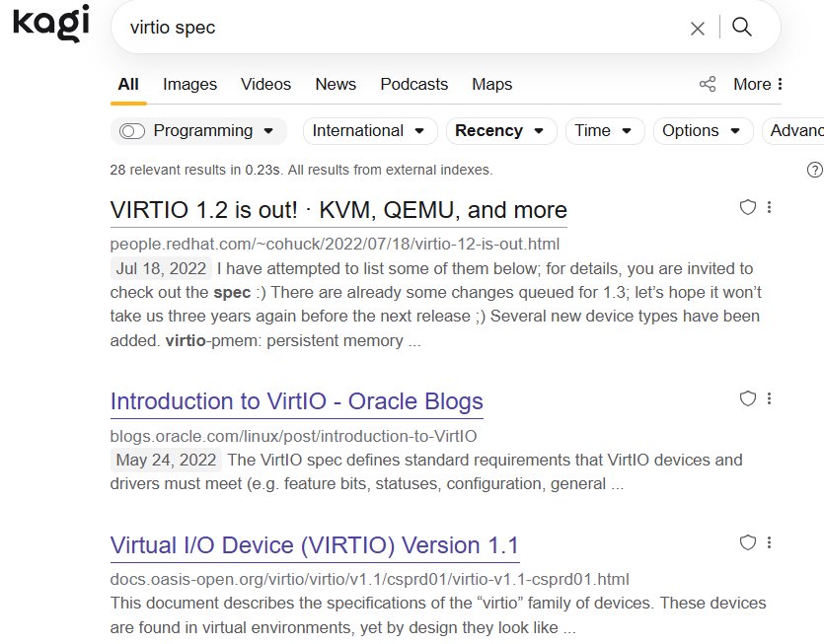Switch to the Images tab
This screenshot has width=824, height=644.
189,84
